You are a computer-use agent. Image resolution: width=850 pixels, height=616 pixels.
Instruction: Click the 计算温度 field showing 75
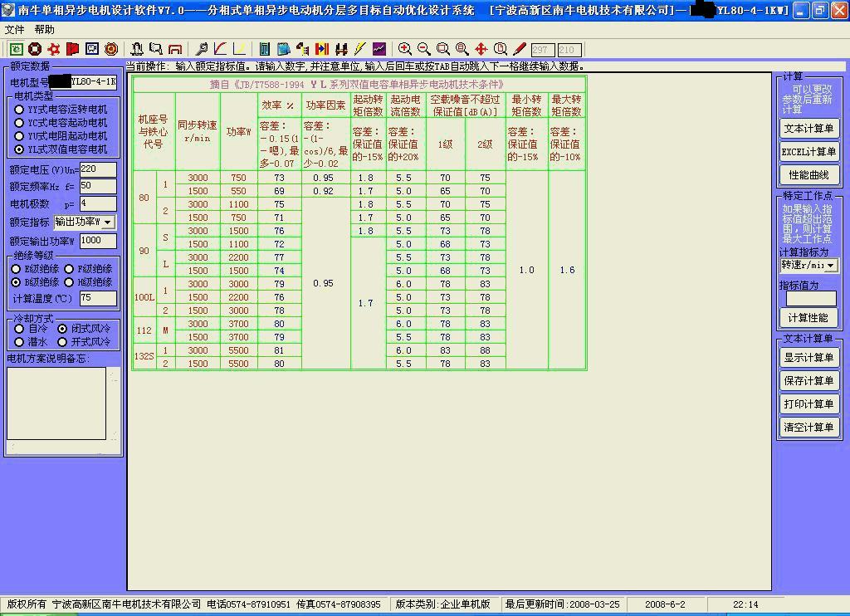(98, 298)
